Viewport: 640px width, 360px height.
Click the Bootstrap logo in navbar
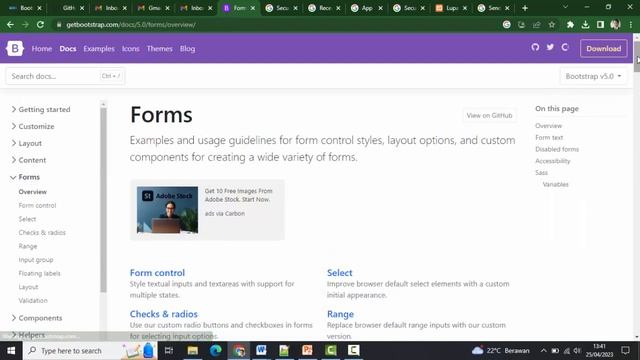point(15,49)
